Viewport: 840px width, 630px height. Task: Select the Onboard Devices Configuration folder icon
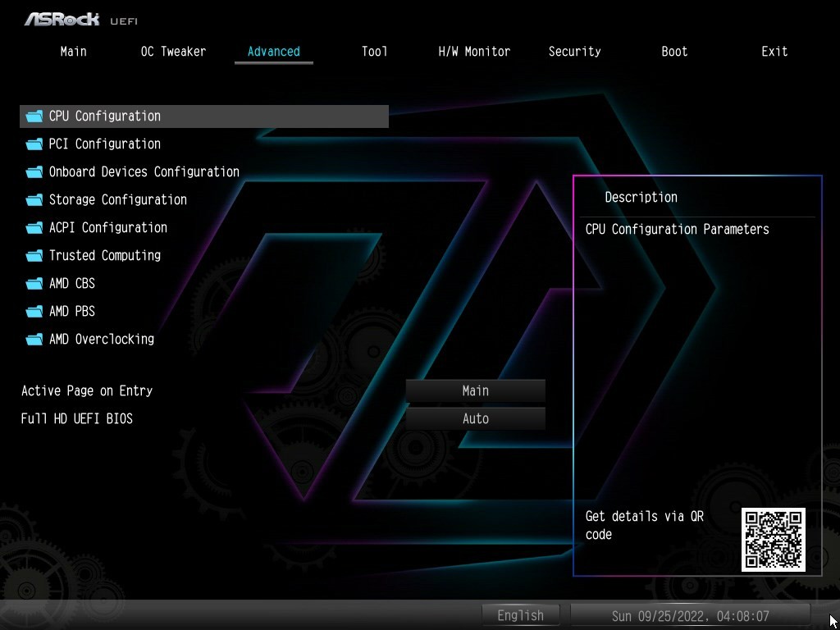click(x=34, y=172)
